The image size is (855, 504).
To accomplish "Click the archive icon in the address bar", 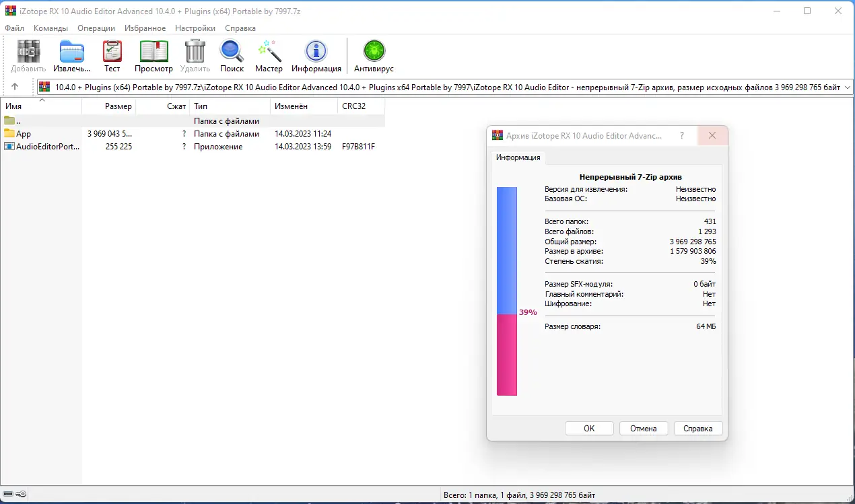I will click(44, 87).
